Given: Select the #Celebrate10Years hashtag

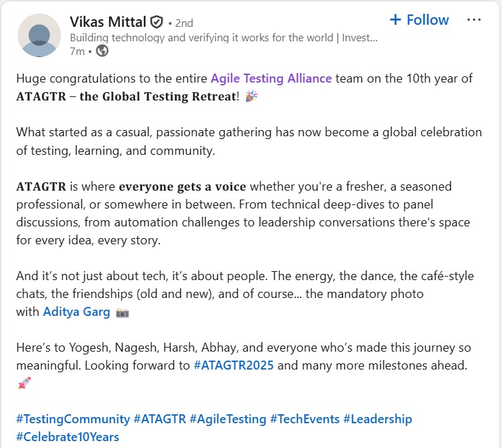Looking at the screenshot, I should [67, 437].
